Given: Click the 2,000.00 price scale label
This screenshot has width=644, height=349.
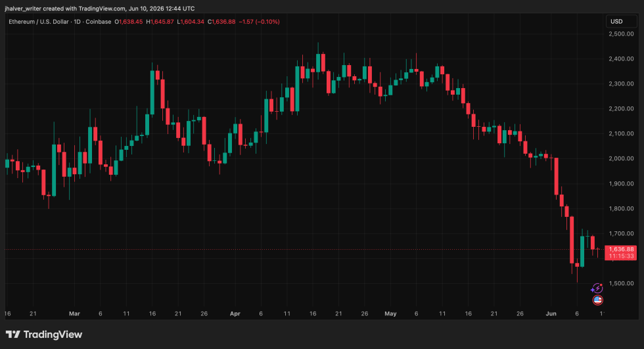Looking at the screenshot, I should click(x=621, y=158).
